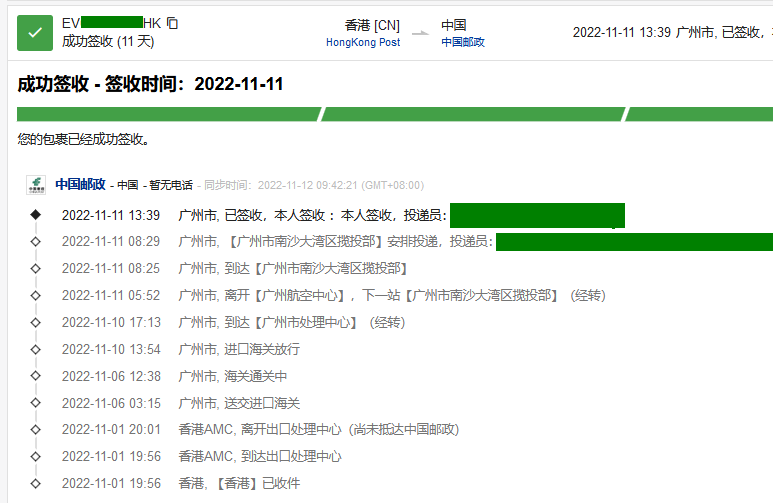
Task: Click the diamond marker for 2022-11-11 08:29
Action: coord(36,242)
